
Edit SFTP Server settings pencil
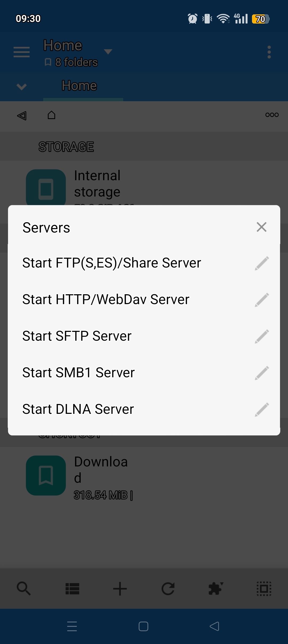pos(262,336)
